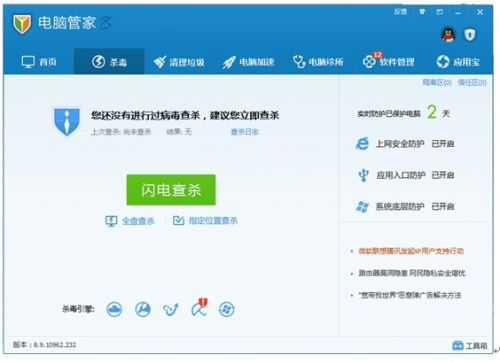Open the 查杀日志 scan log link

point(245,132)
